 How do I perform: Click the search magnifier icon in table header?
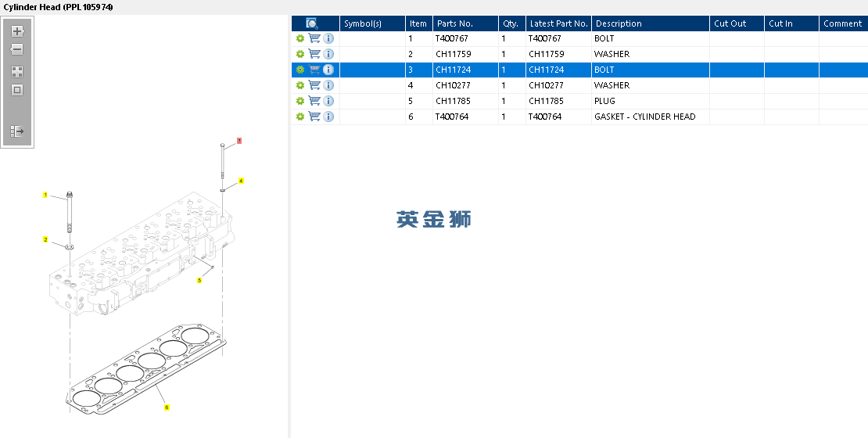[312, 23]
